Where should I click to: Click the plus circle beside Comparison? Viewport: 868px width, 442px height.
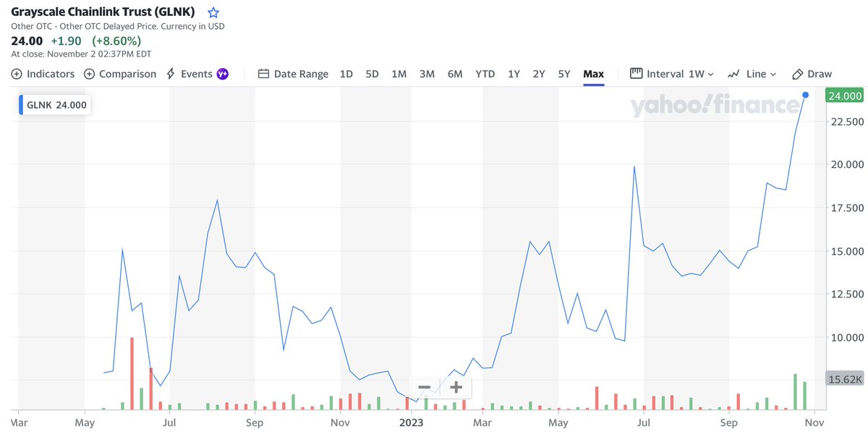coord(89,74)
